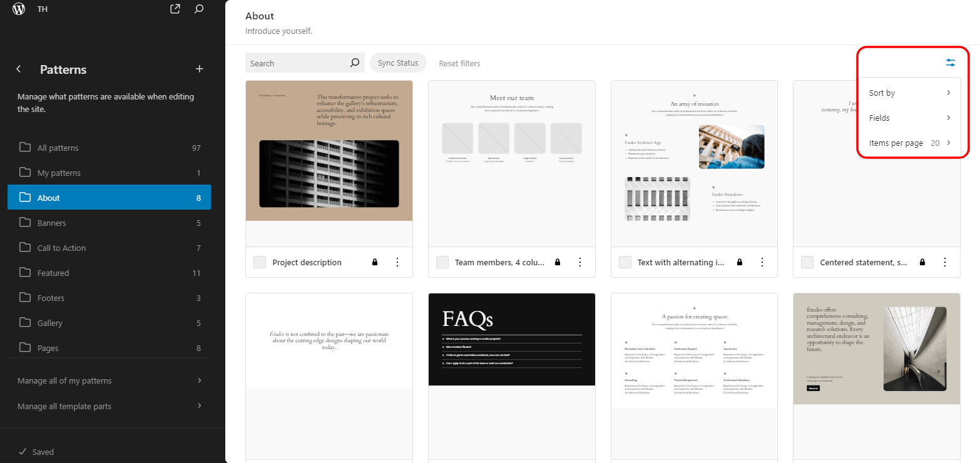
Task: Open Manage all template parts link
Action: tap(64, 406)
